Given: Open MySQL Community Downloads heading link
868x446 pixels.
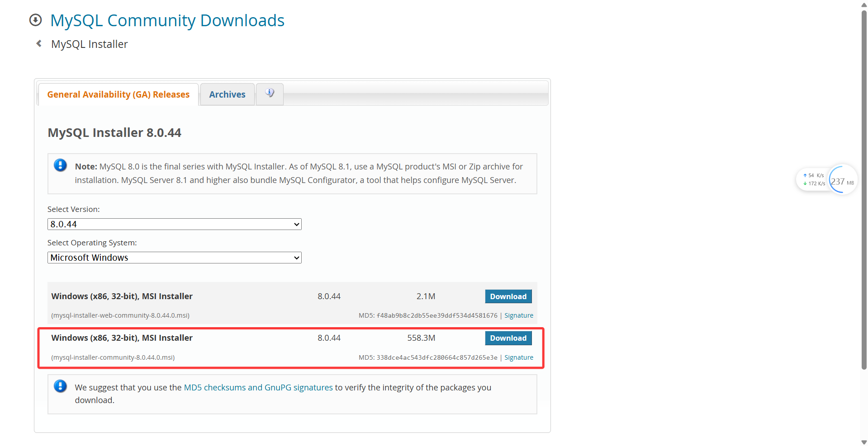Looking at the screenshot, I should [x=167, y=20].
